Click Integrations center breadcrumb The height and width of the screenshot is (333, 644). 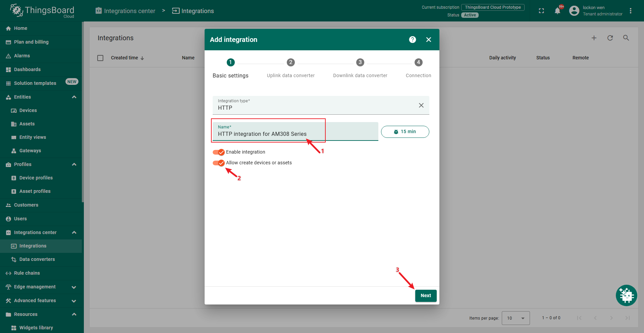[125, 11]
